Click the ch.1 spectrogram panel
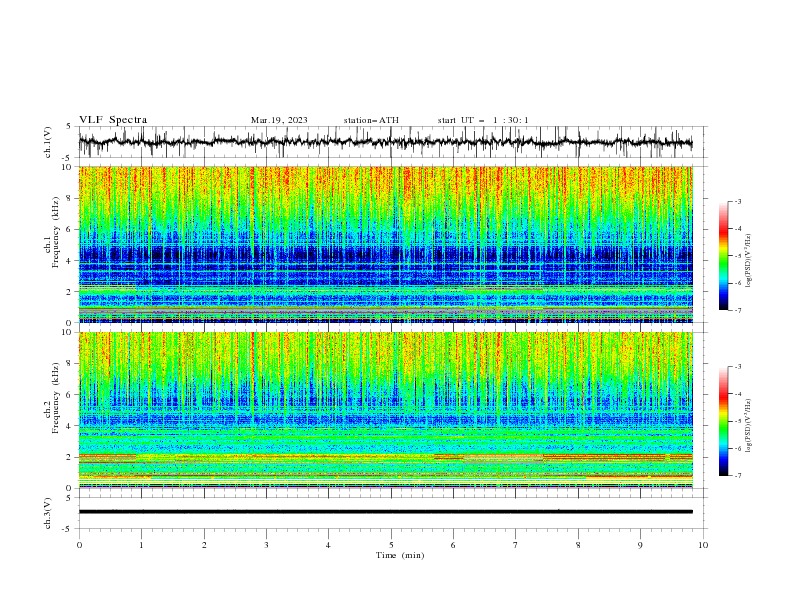The width and height of the screenshot is (792, 612). 386,244
